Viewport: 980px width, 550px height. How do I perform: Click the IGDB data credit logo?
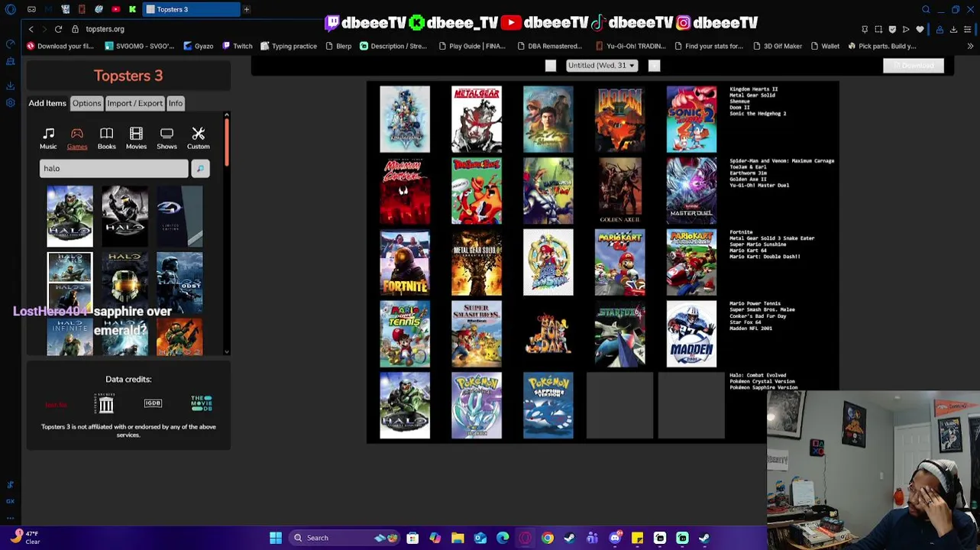click(x=153, y=403)
